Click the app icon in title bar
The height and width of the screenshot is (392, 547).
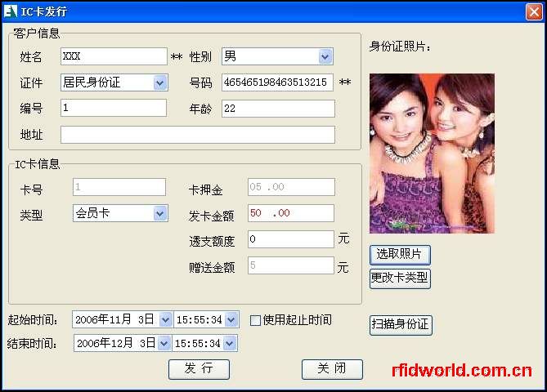click(10, 11)
